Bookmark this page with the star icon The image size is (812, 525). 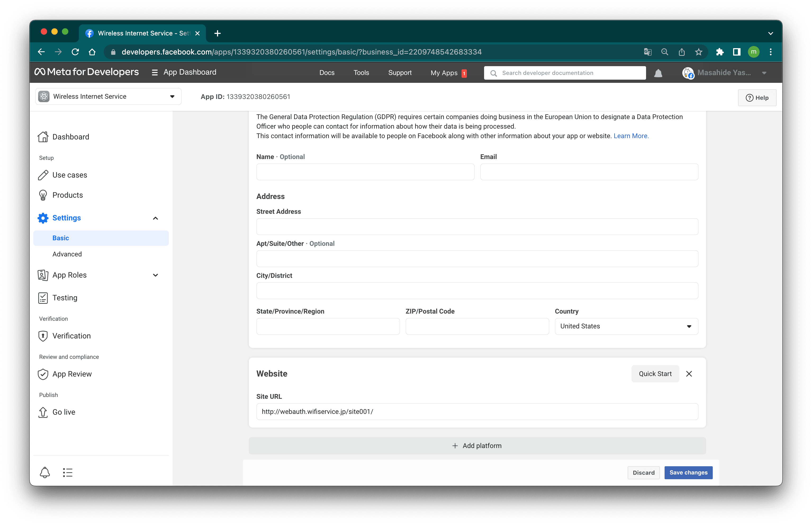(698, 52)
